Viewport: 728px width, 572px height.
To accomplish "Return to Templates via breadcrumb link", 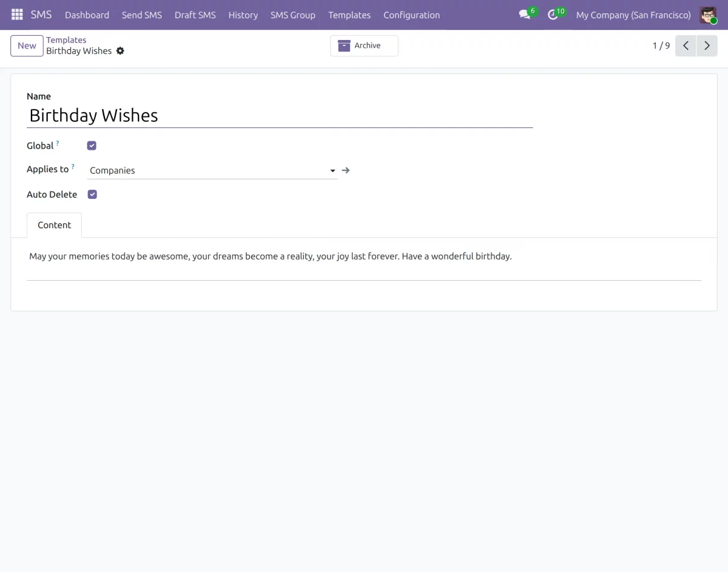I will tap(66, 39).
